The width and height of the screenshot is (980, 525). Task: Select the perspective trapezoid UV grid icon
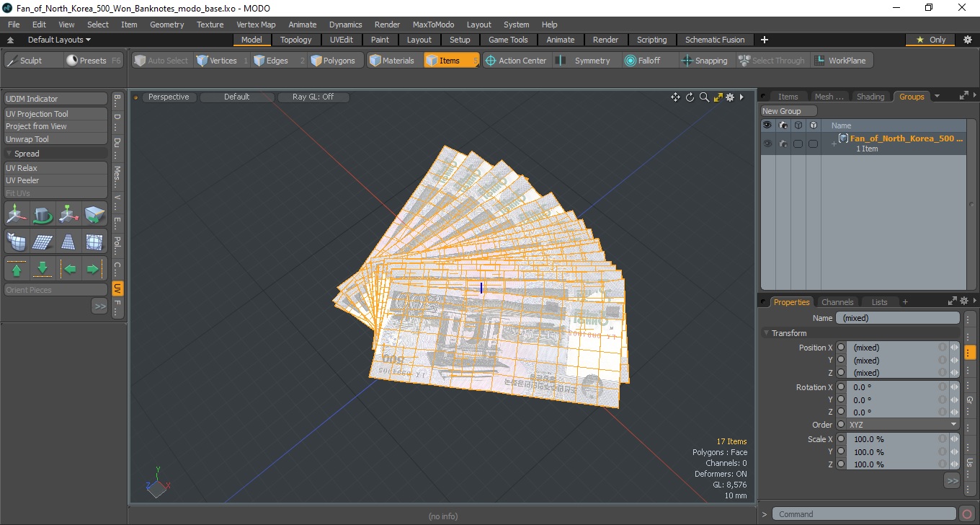coord(68,242)
